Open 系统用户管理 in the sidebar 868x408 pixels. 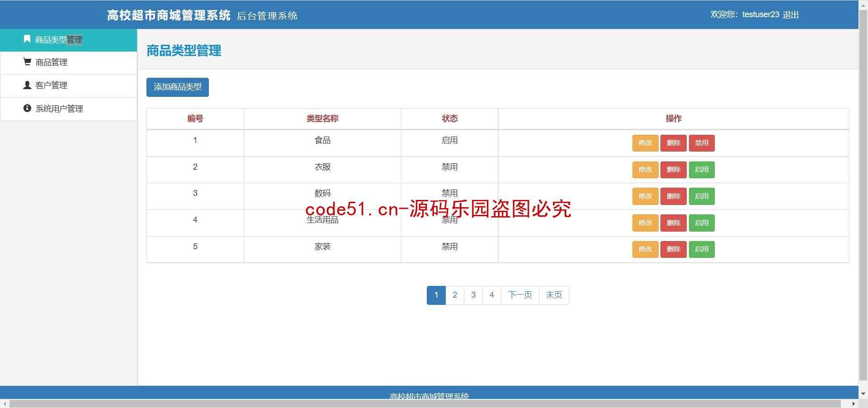(x=68, y=109)
